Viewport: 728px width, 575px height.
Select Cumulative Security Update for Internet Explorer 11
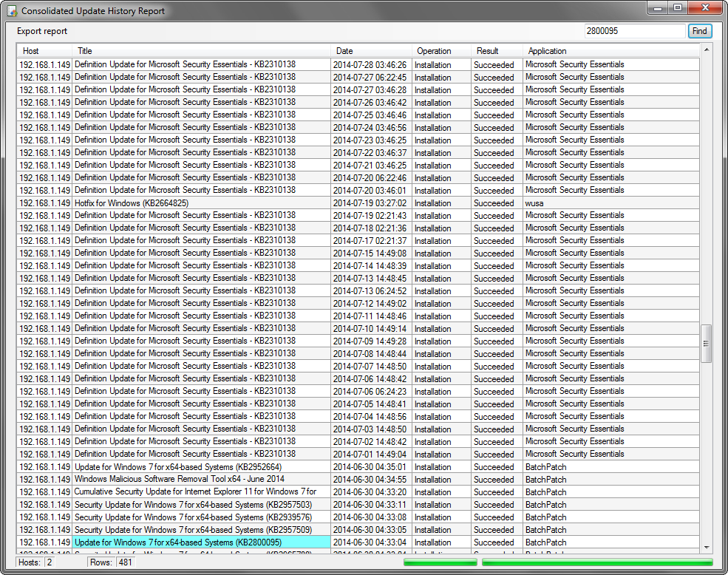tap(201, 492)
